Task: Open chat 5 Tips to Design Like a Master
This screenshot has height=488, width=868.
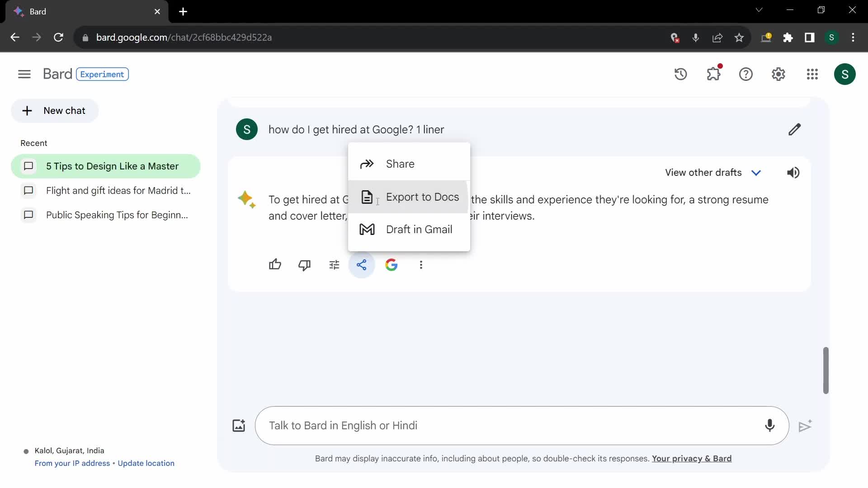Action: [106, 166]
